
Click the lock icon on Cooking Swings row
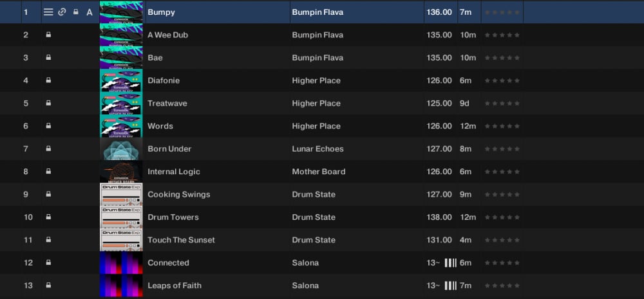48,194
